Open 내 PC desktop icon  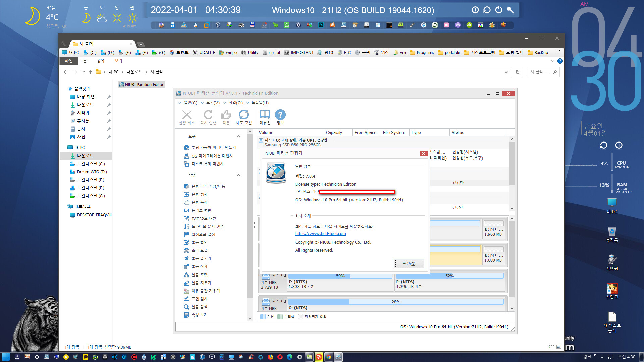(x=612, y=205)
